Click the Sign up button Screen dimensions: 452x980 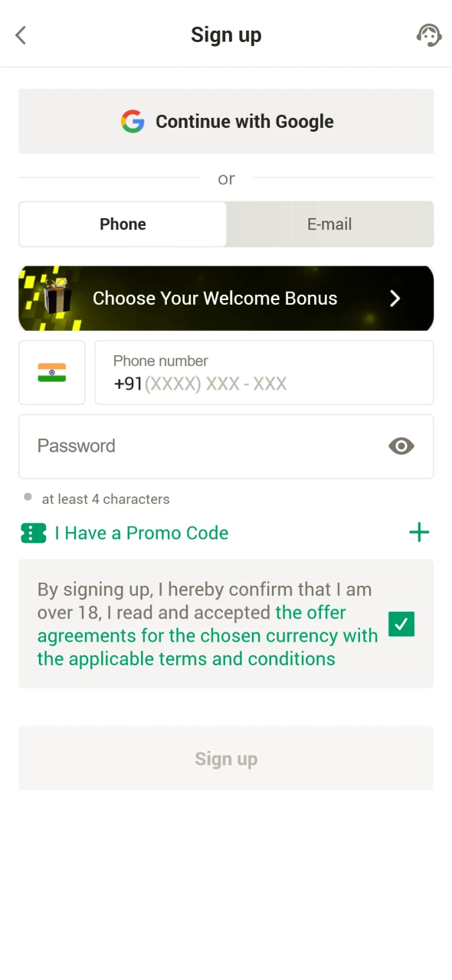[226, 758]
